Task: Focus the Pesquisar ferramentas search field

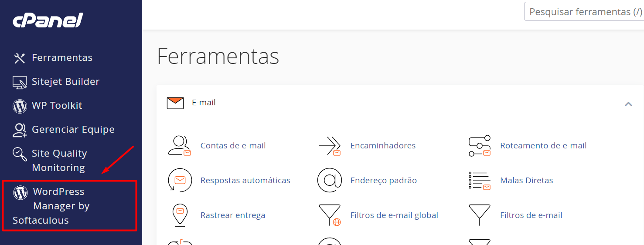Action: tap(584, 12)
